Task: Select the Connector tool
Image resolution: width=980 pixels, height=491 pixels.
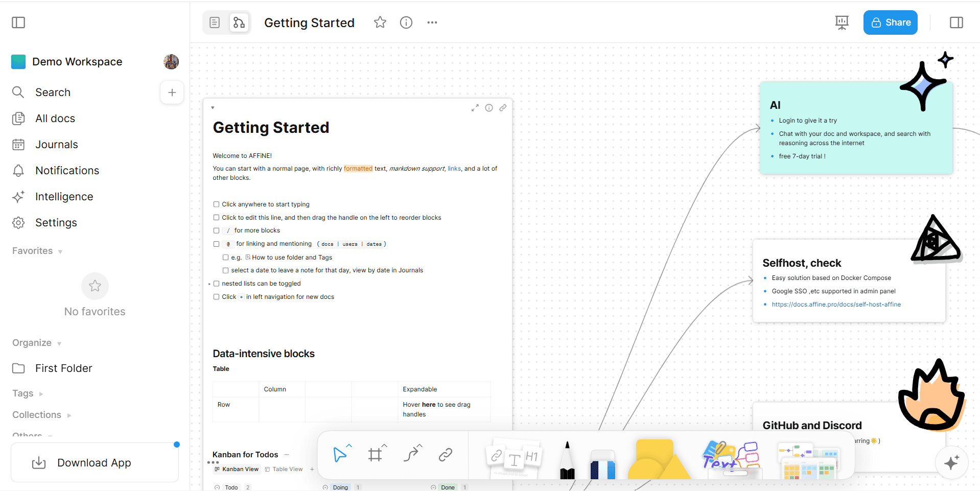Action: tap(410, 454)
